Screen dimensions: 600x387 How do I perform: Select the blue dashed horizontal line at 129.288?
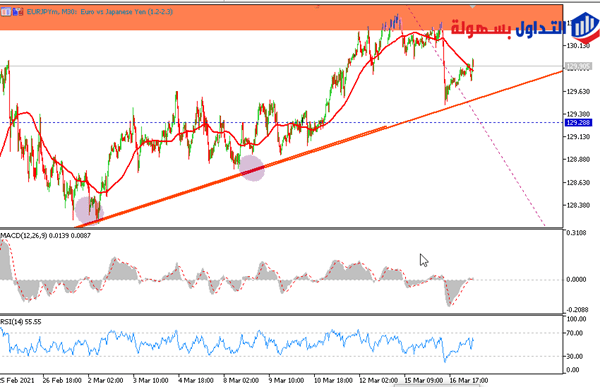(281, 122)
